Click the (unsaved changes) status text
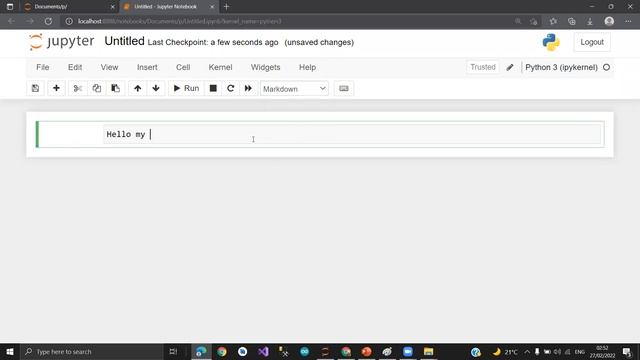The height and width of the screenshot is (360, 640). 319,42
